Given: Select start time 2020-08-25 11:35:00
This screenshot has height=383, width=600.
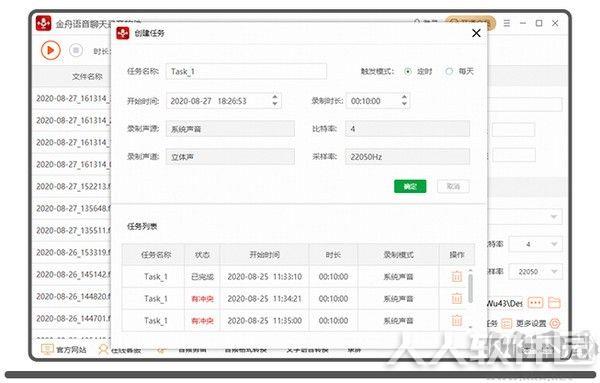Looking at the screenshot, I should 264,321.
